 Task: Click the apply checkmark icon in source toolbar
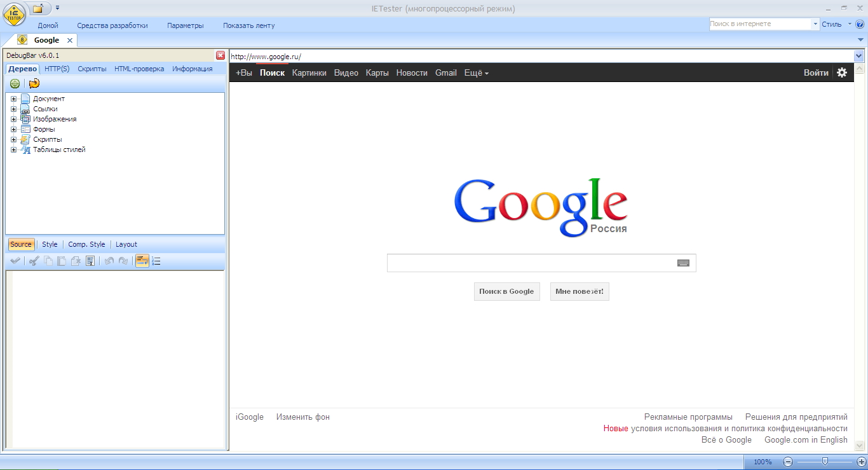(15, 261)
